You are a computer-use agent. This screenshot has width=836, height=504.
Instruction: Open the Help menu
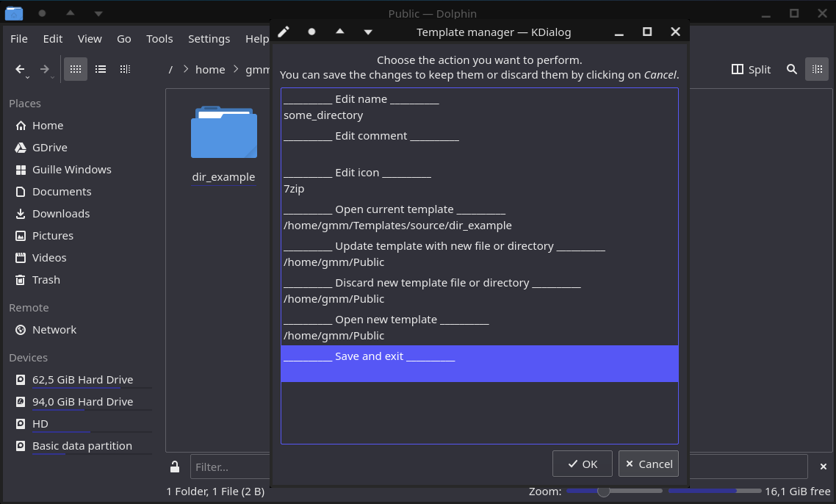(x=256, y=39)
